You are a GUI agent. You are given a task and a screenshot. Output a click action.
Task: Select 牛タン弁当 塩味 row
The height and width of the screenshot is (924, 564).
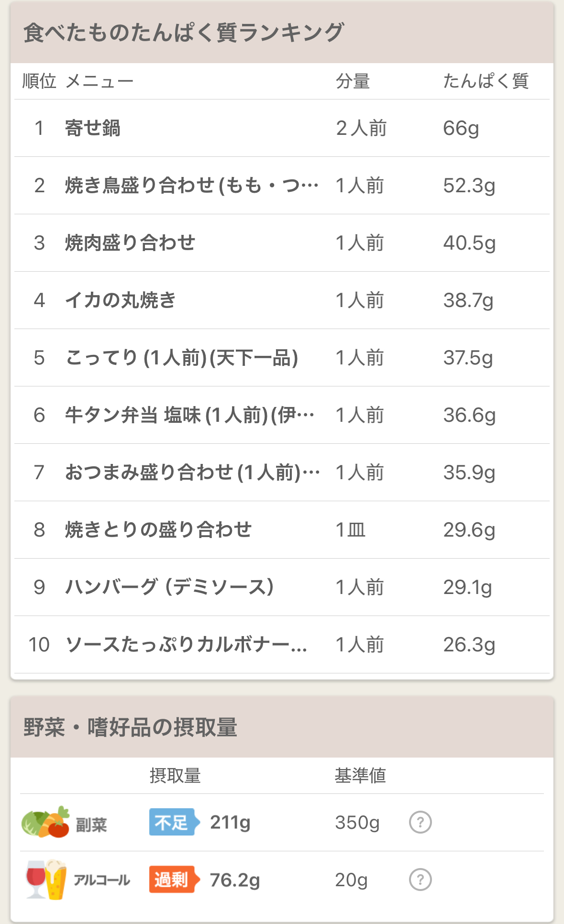tap(282, 415)
